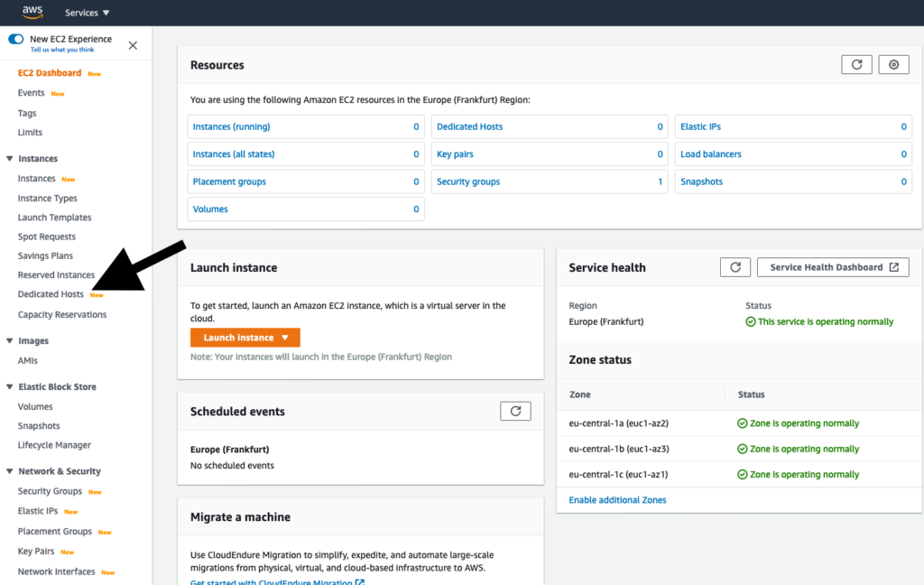Open Elastic IPs in sidebar
Viewport: 924px width, 585px height.
[38, 511]
